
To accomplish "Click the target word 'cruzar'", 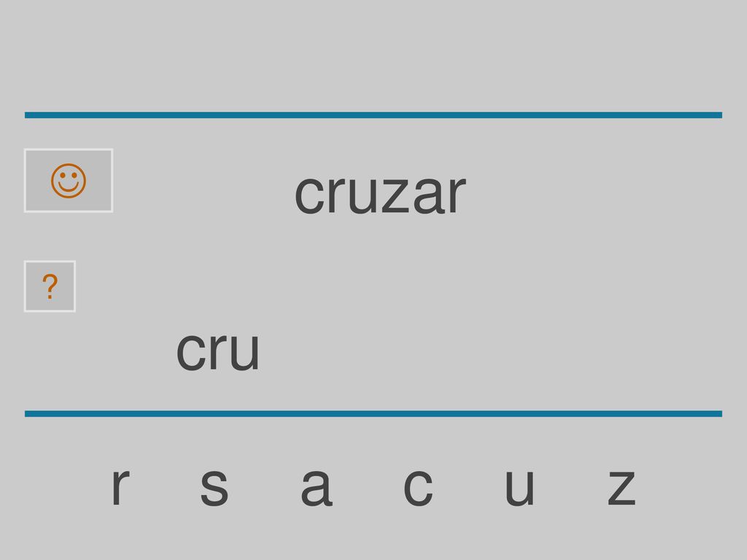I will pos(380,194).
